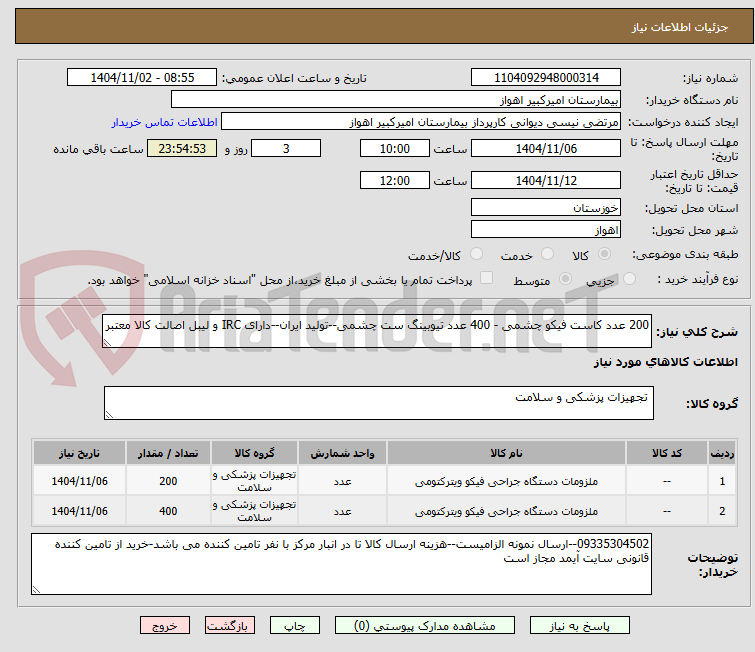The height and width of the screenshot is (652, 755).
Task: Click the province field خوزستان
Action: point(546,208)
